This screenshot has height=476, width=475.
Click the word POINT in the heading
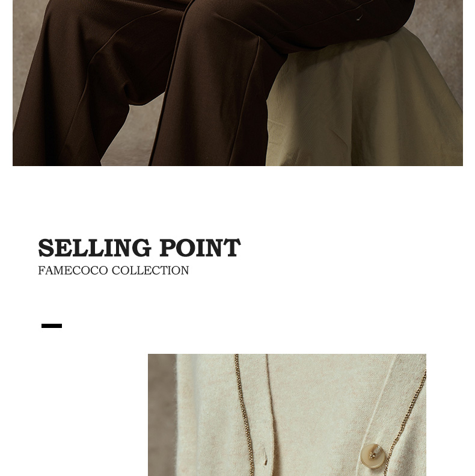coord(200,248)
